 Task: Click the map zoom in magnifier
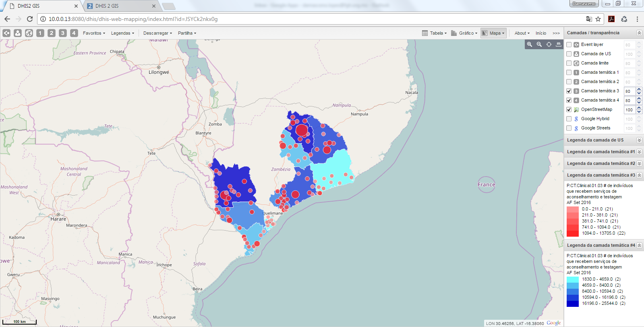click(530, 44)
